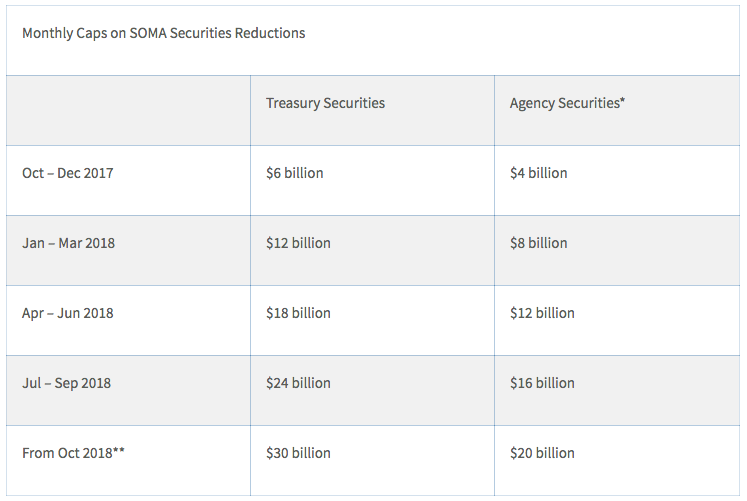Select the $24 billion Treasury value
This screenshot has width=747, height=501.
point(298,383)
